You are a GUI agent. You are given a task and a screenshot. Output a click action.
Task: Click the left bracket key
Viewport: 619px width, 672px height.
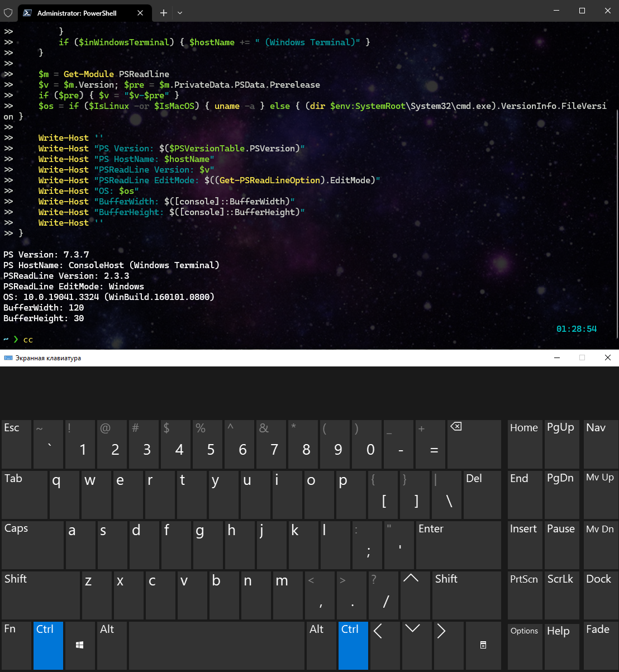tap(383, 494)
